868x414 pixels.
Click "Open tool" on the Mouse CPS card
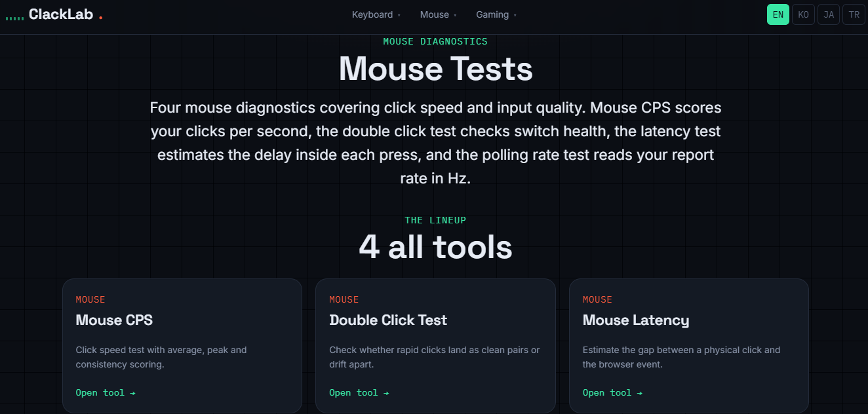[106, 392]
